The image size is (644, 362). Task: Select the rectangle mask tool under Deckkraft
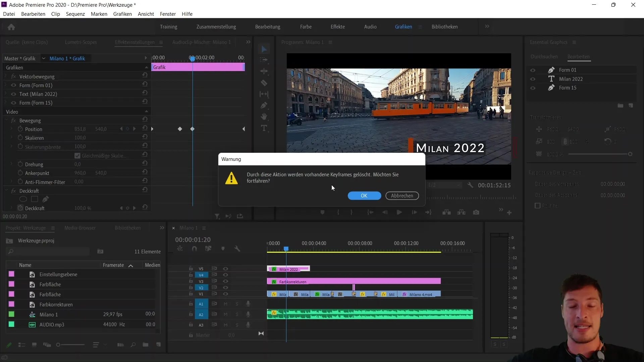(x=35, y=199)
